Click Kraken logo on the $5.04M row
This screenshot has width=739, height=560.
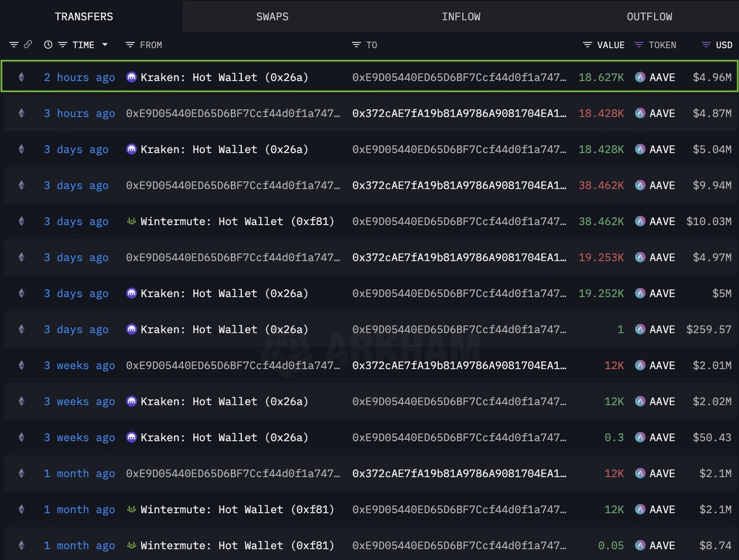tap(131, 150)
